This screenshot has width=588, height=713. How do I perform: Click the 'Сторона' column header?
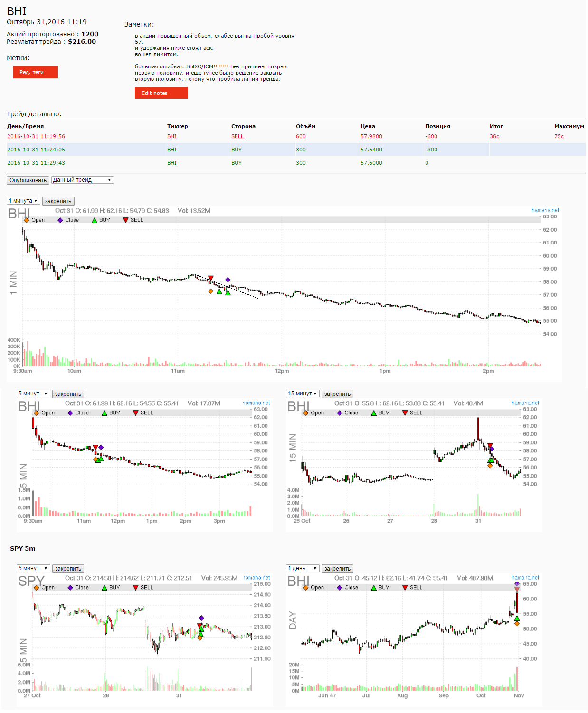coord(243,126)
